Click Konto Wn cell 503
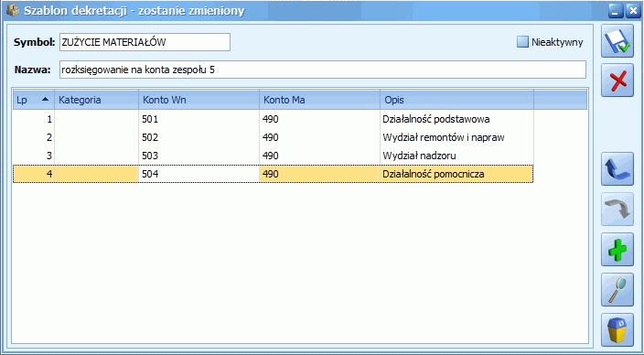 click(x=199, y=156)
